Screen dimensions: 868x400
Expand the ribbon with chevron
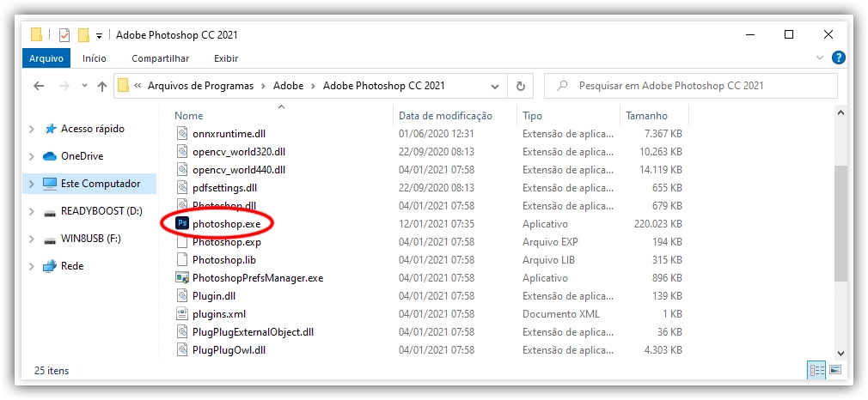point(820,57)
